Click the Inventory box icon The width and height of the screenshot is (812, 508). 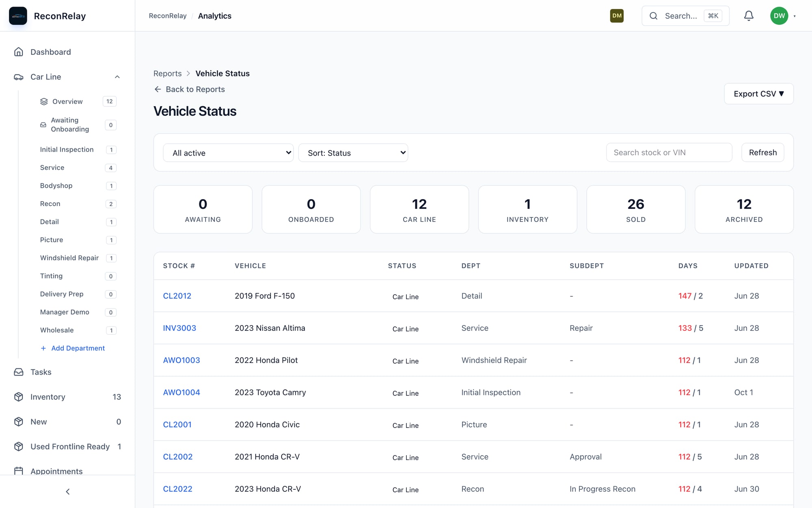[19, 397]
